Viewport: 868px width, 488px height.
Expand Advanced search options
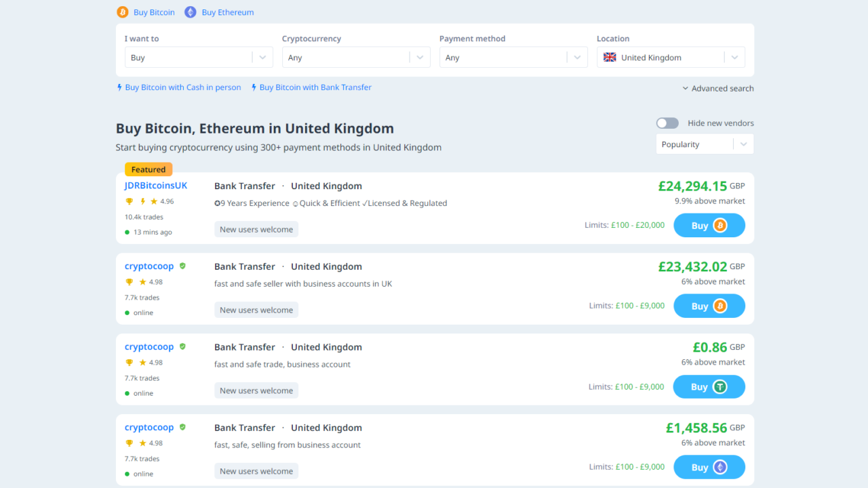pyautogui.click(x=718, y=89)
